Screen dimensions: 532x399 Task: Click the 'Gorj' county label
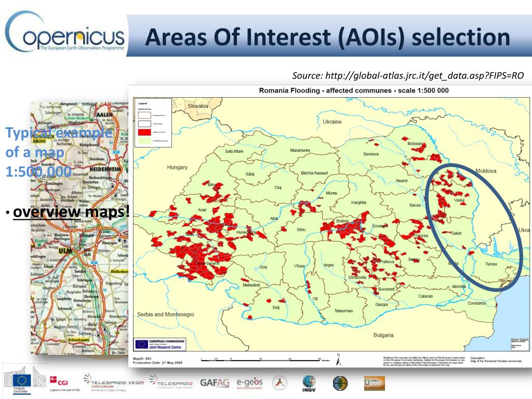tap(263, 268)
